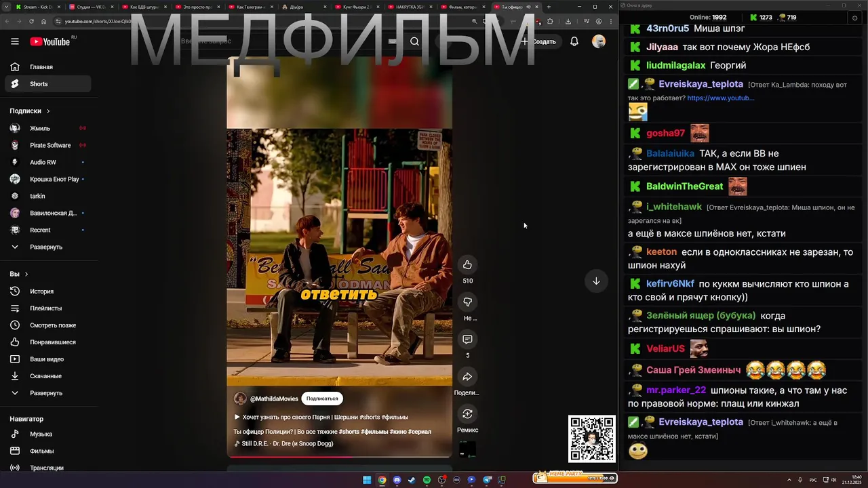Open Понравившиеся liked videos
This screenshot has height=488, width=868.
[x=47, y=342]
